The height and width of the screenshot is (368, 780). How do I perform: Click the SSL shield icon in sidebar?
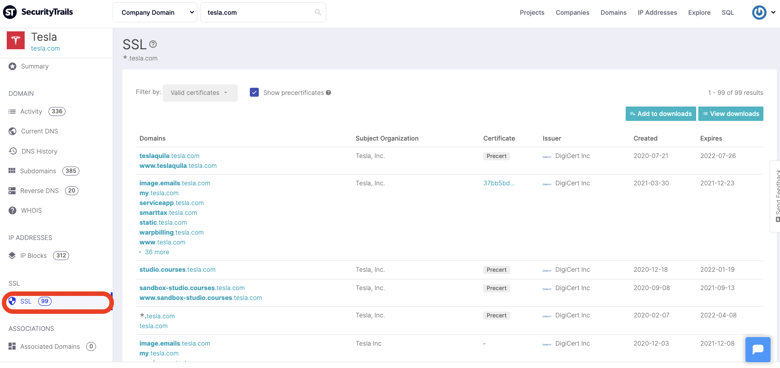pos(12,301)
